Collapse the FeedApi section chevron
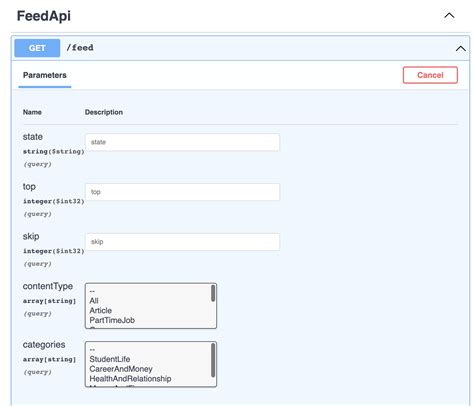Viewport: 474px width, 406px height. pyautogui.click(x=449, y=15)
